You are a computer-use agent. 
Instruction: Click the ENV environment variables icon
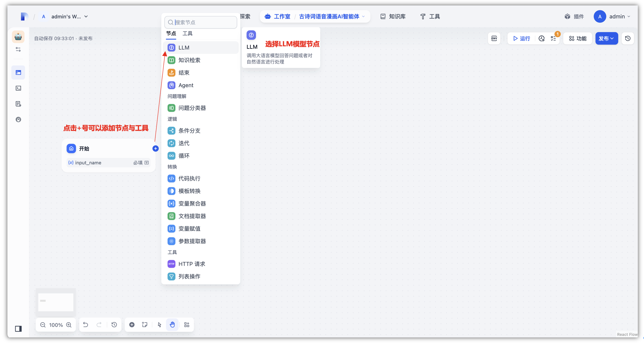click(494, 38)
